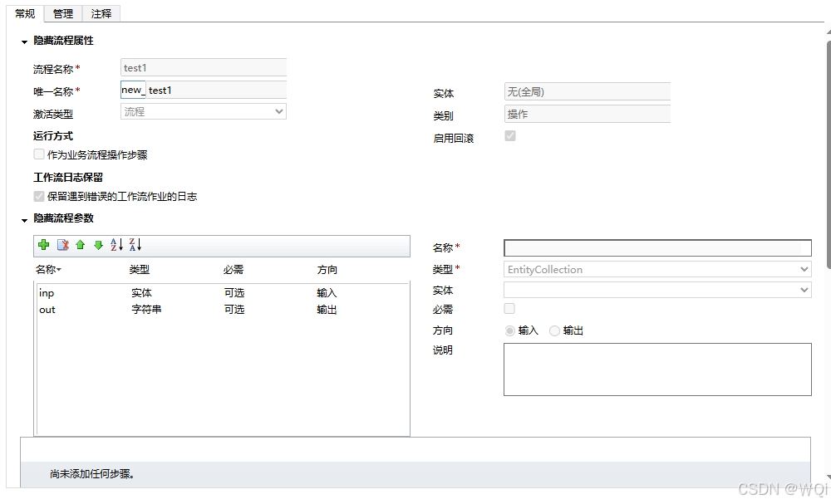
Task: Click the 字符串 type cell
Action: pos(147,309)
